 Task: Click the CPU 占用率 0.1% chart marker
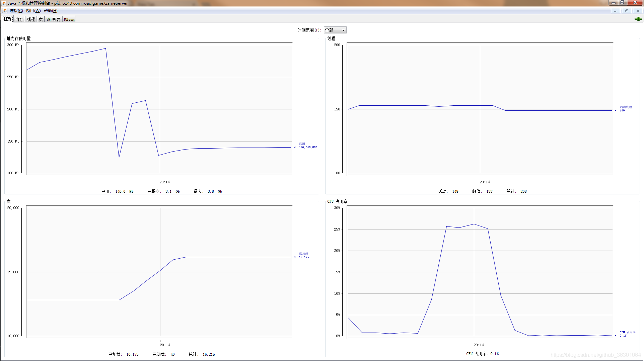625,334
